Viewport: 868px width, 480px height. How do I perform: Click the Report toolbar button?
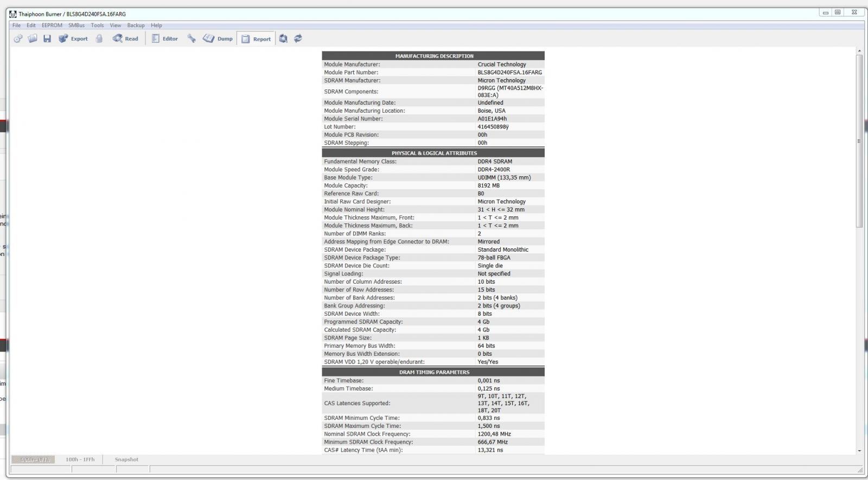coord(256,39)
